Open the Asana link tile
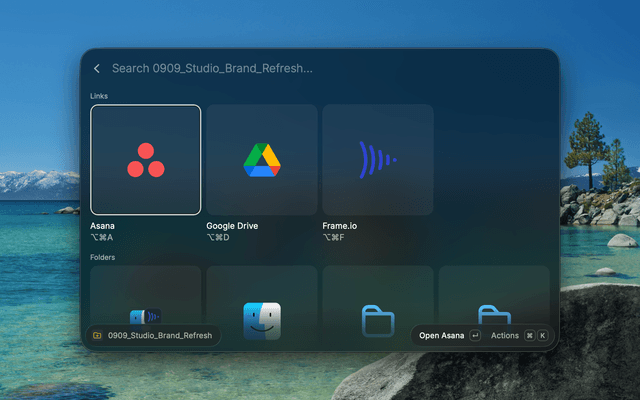Image resolution: width=640 pixels, height=400 pixels. (145, 160)
